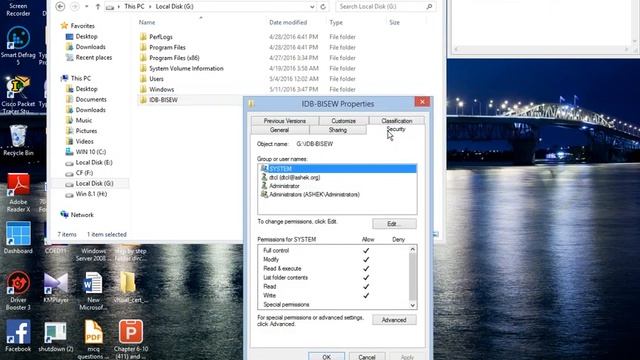Open the yellow folder icon on the desktop

coord(128,282)
